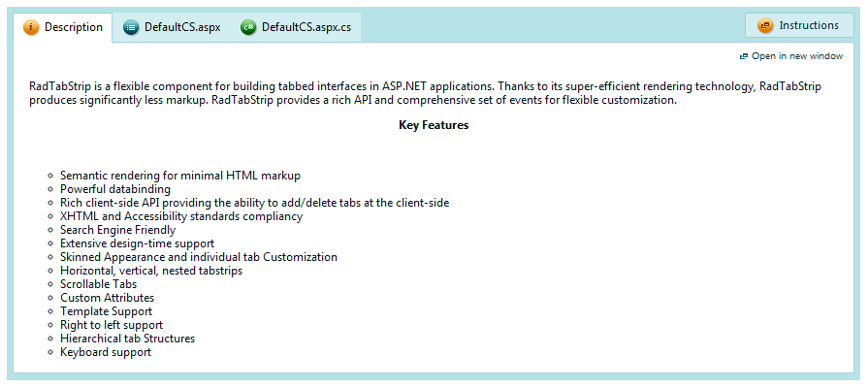
Task: Click the Hierarchical tab Structures list item
Action: tap(127, 339)
